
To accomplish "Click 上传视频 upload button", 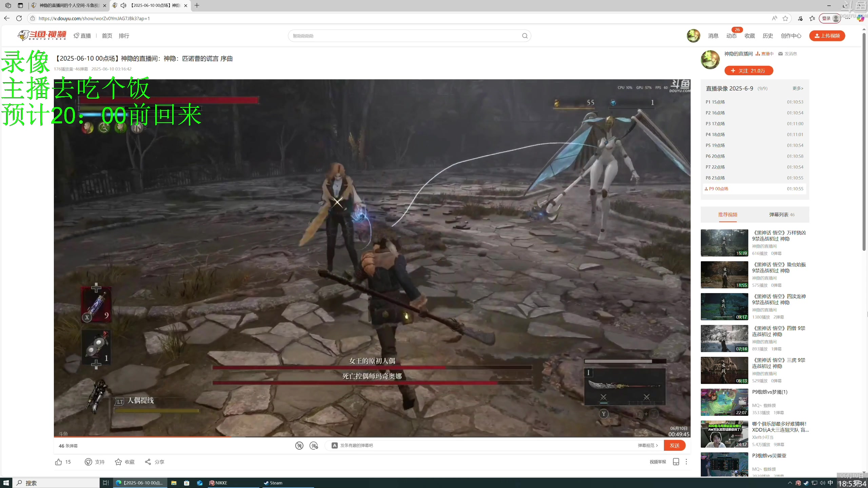I will coord(827,36).
